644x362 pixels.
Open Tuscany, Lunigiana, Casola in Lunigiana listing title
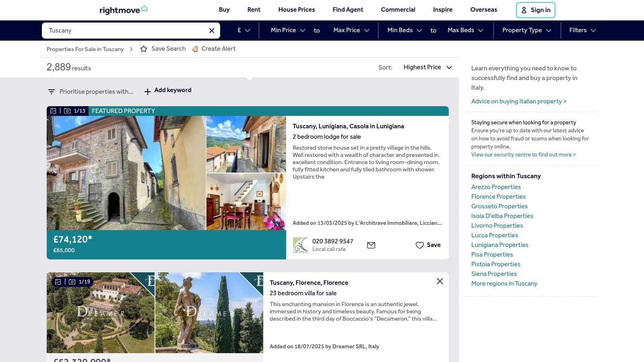click(x=348, y=126)
